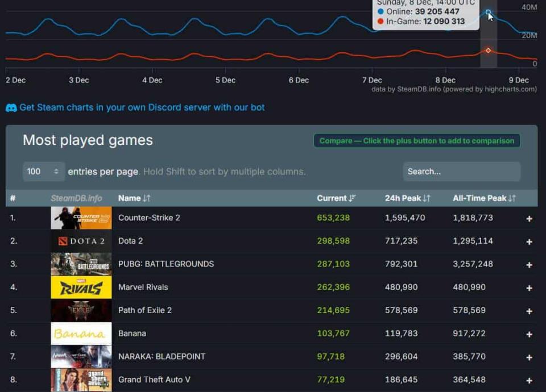The image size is (546, 392).
Task: Click plus button on Marvel Rivals row
Action: click(529, 288)
